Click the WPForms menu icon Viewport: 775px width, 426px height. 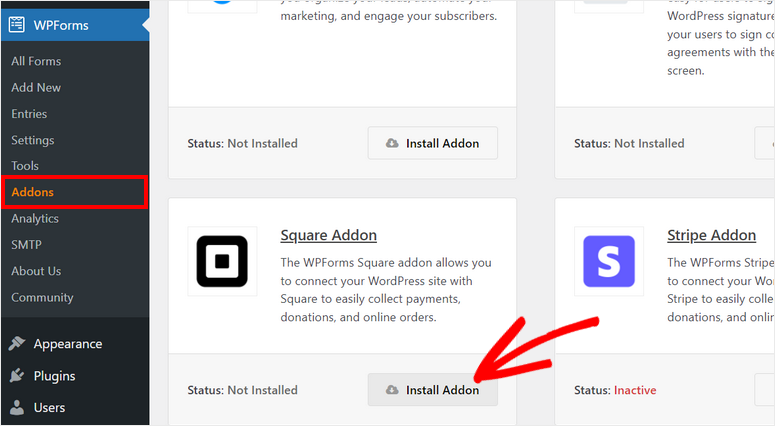16,25
